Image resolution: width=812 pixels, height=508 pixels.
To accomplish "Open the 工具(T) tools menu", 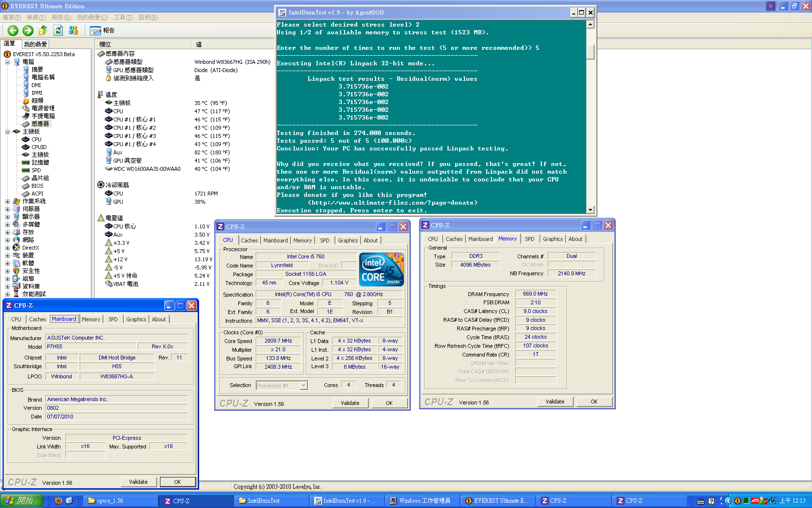I will coord(123,17).
